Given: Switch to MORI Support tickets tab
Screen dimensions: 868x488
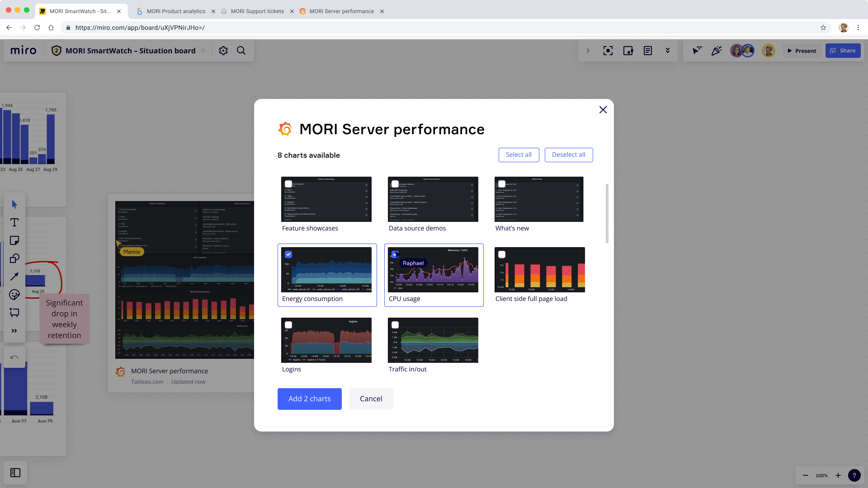Looking at the screenshot, I should click(257, 11).
